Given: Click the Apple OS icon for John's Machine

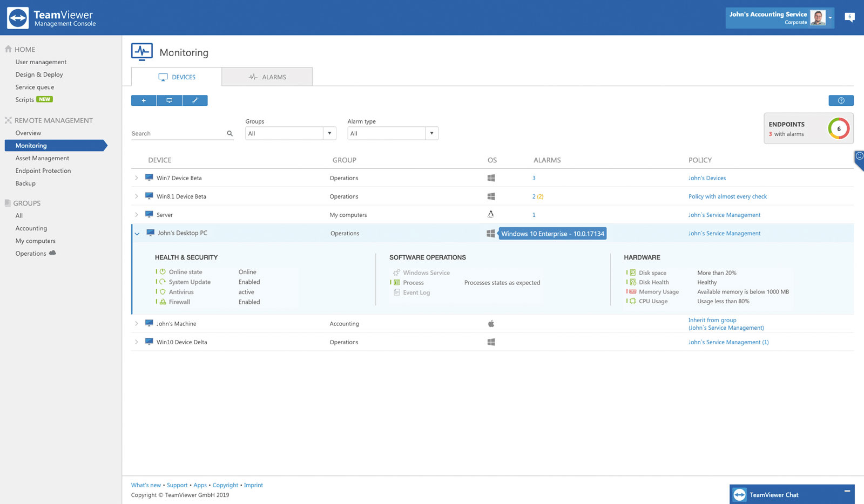Looking at the screenshot, I should [x=491, y=324].
